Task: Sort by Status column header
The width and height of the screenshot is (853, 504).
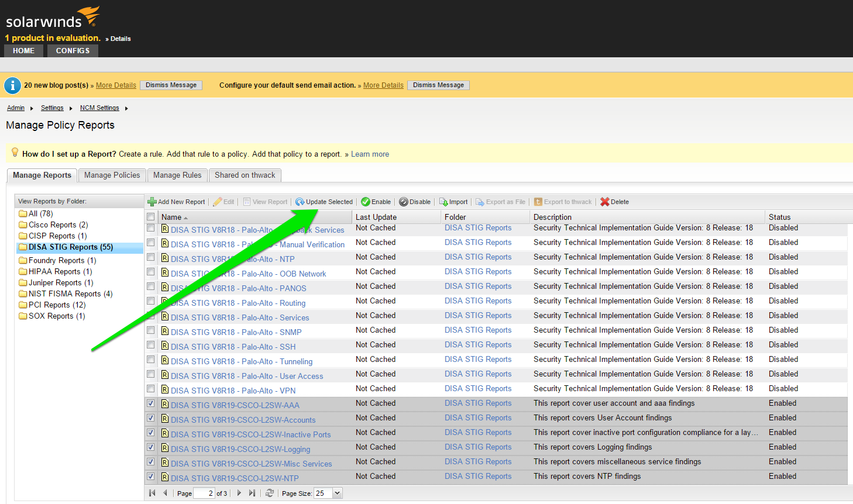Action: pos(806,217)
